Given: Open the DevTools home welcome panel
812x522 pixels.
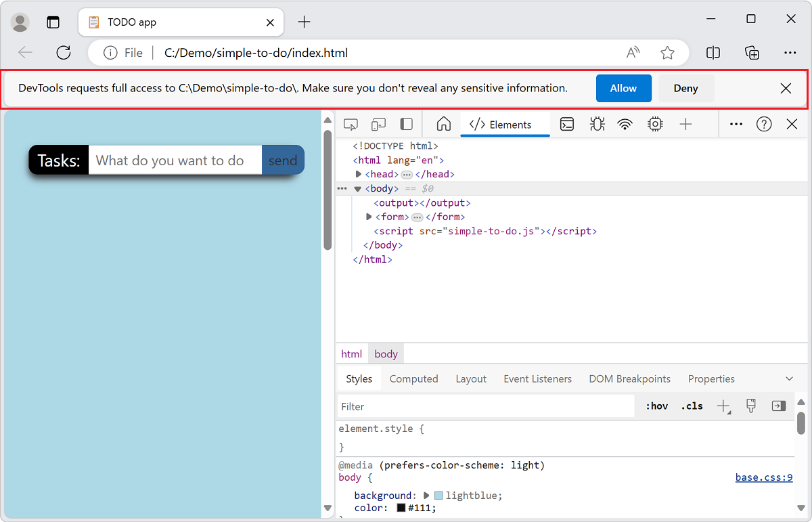Looking at the screenshot, I should pos(443,124).
